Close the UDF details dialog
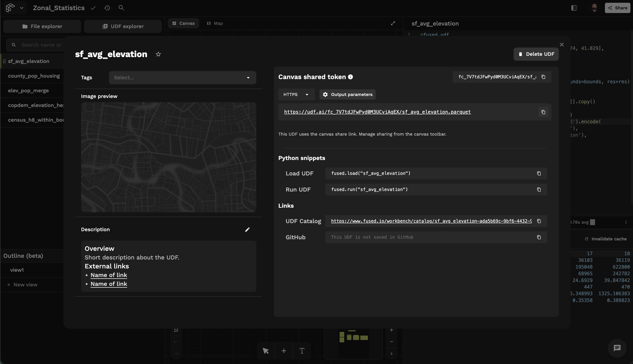 561,45
